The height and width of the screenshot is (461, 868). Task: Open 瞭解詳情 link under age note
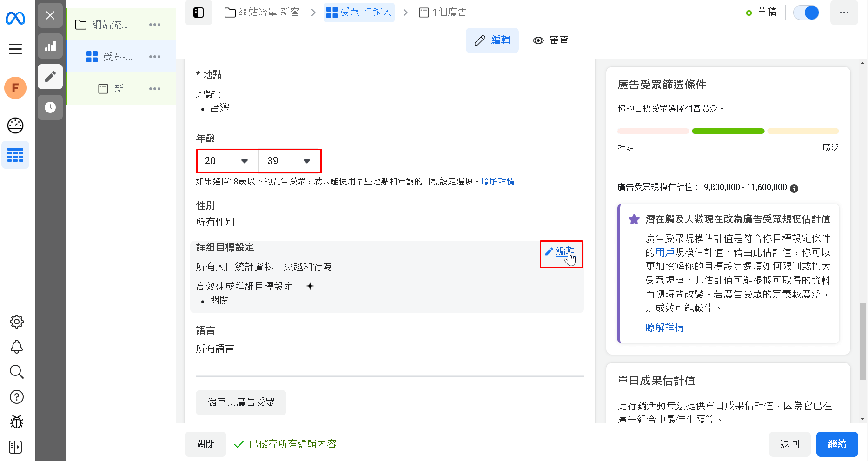pyautogui.click(x=498, y=181)
